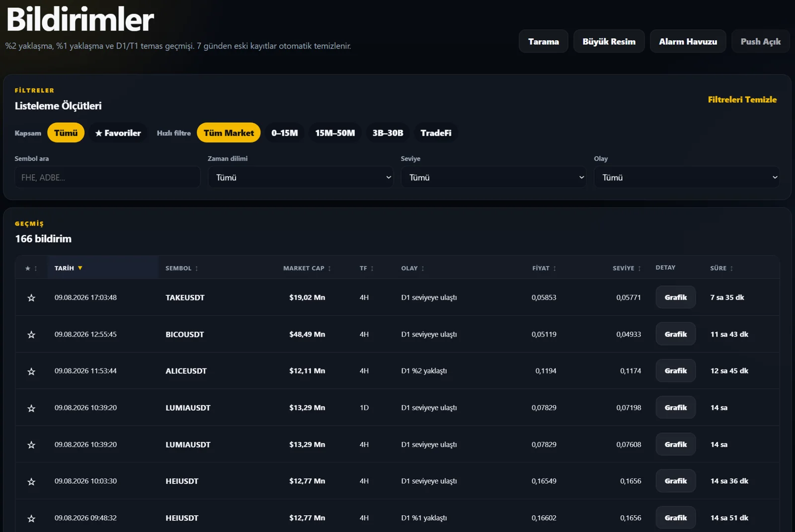Toggle the Push Açık button
This screenshot has width=795, height=532.
(761, 41)
